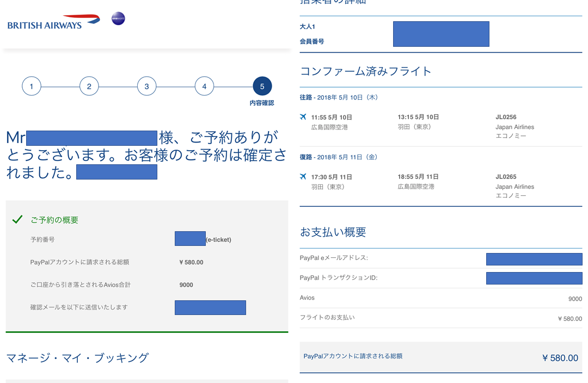Click the 大人1 passenger label
Image resolution: width=588 pixels, height=383 pixels.
pyautogui.click(x=307, y=27)
